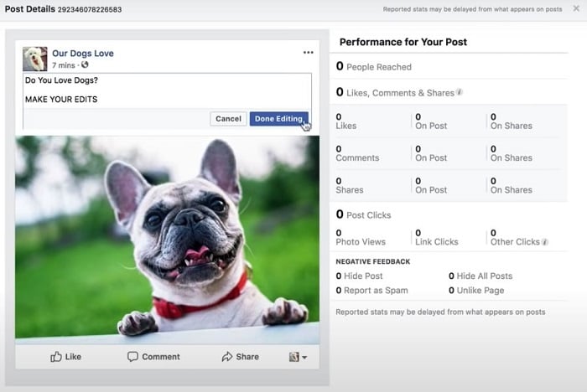Screen dimensions: 587x392
Task: Click the Hide Post stat
Action: click(360, 276)
